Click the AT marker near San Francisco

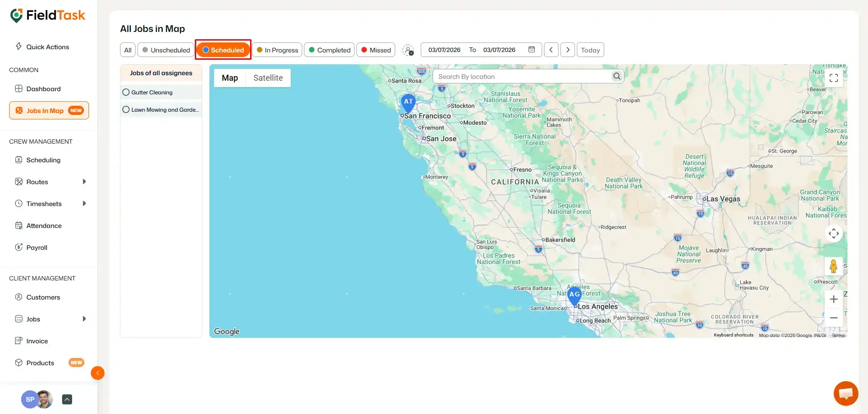pyautogui.click(x=408, y=103)
